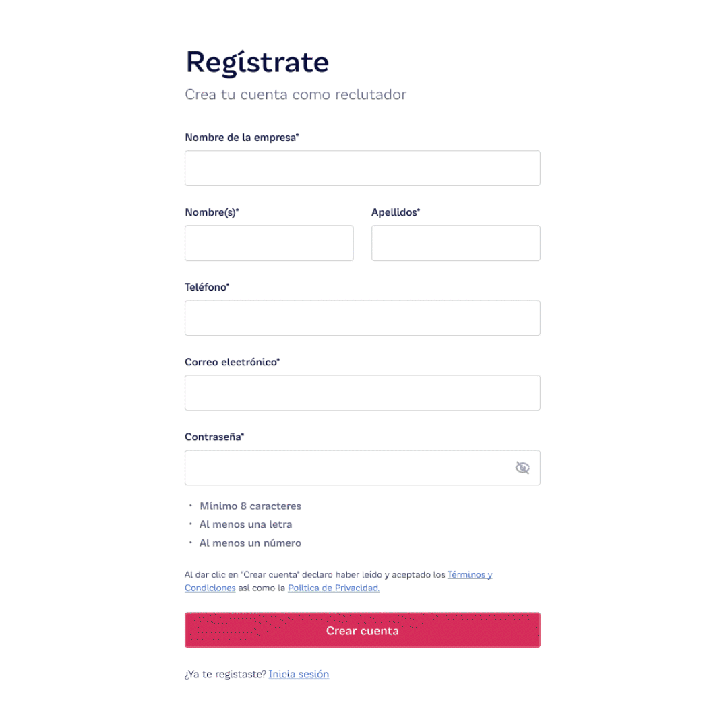Open the Términos y Condiciones link
Screen dimensions: 728x728
(470, 575)
